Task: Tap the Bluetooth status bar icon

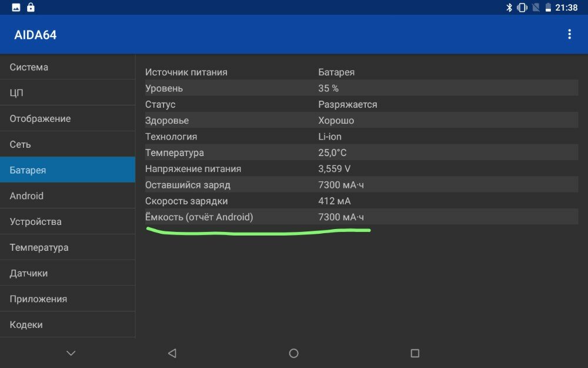Action: [509, 8]
